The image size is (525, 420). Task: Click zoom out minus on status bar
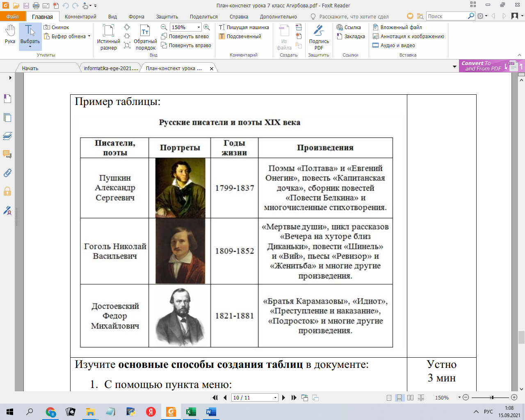tap(466, 397)
